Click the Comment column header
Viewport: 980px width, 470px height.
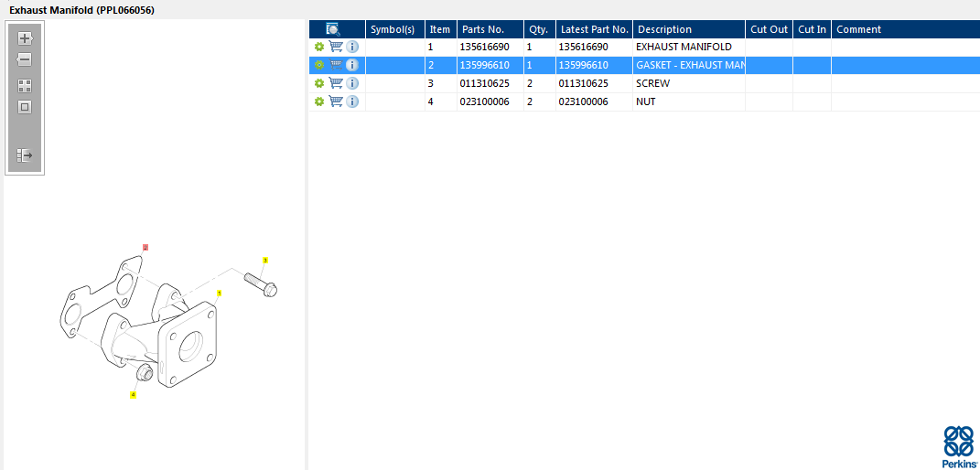coord(906,29)
